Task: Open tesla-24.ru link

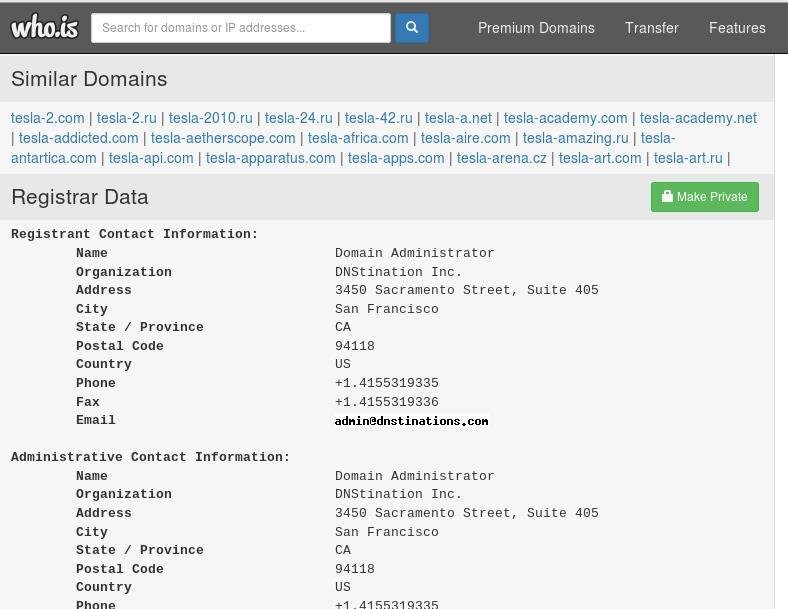Action: coord(299,118)
